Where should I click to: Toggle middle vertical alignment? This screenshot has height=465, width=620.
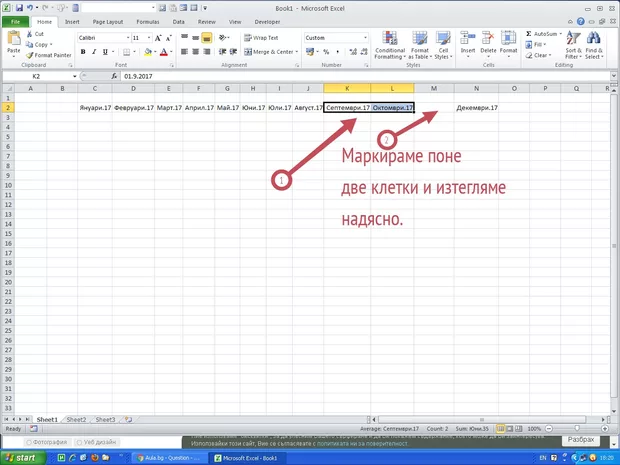click(195, 38)
